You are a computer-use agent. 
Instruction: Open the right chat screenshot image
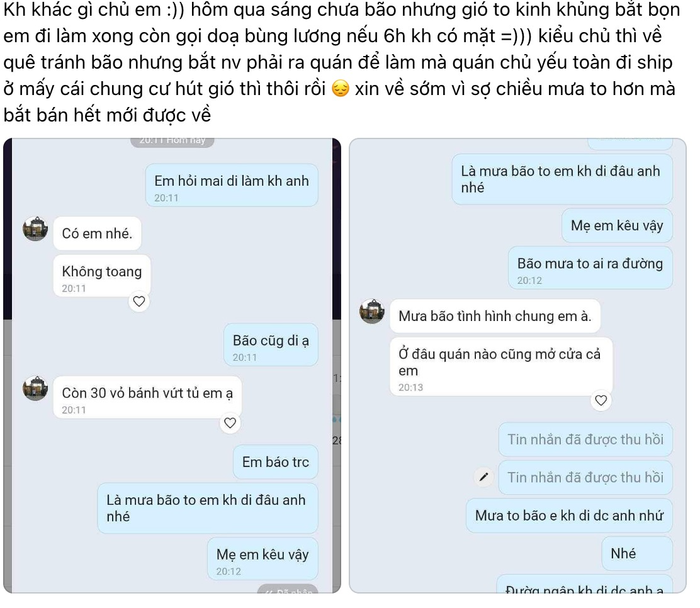tap(518, 366)
